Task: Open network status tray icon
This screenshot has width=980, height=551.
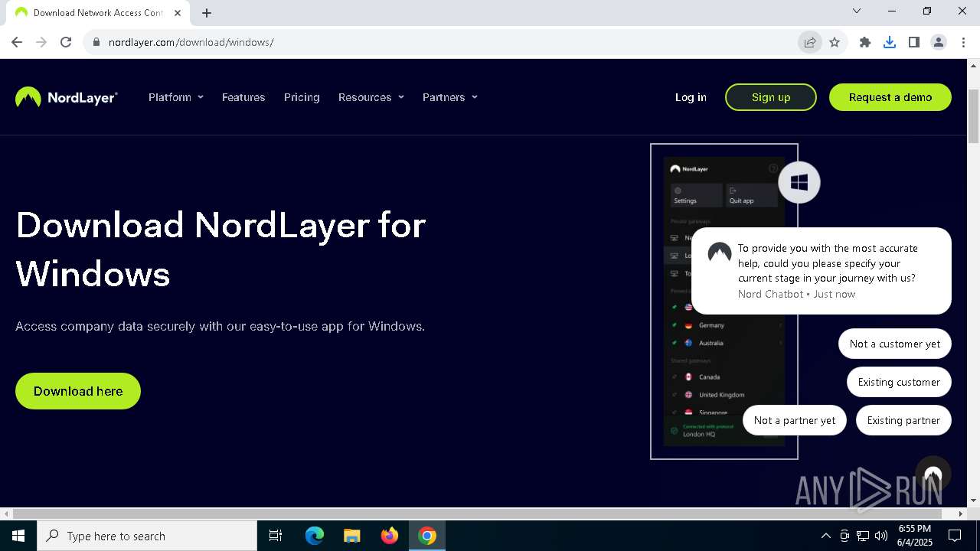Action: 863,536
